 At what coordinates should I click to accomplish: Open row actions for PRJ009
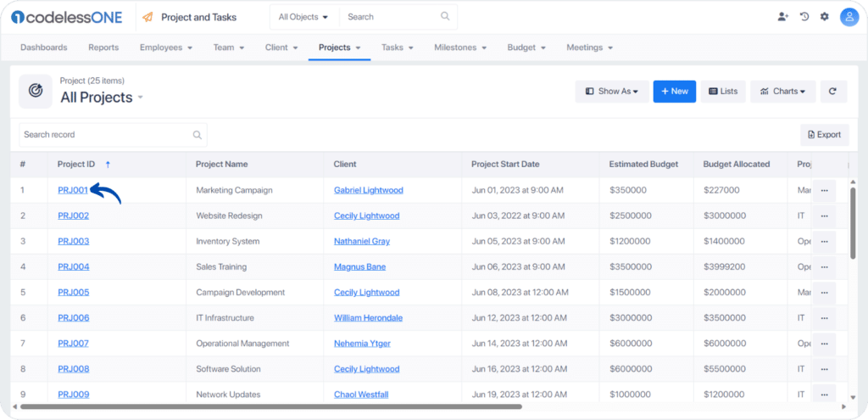point(824,395)
